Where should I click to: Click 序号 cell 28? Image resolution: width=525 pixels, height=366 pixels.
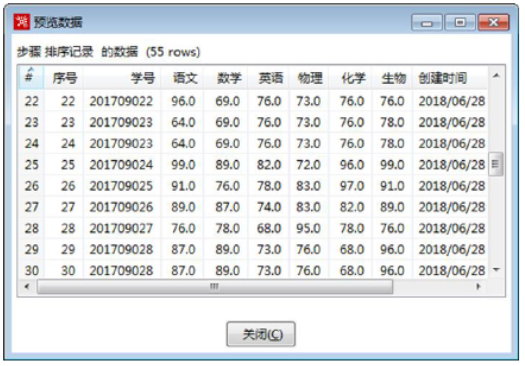tap(68, 228)
